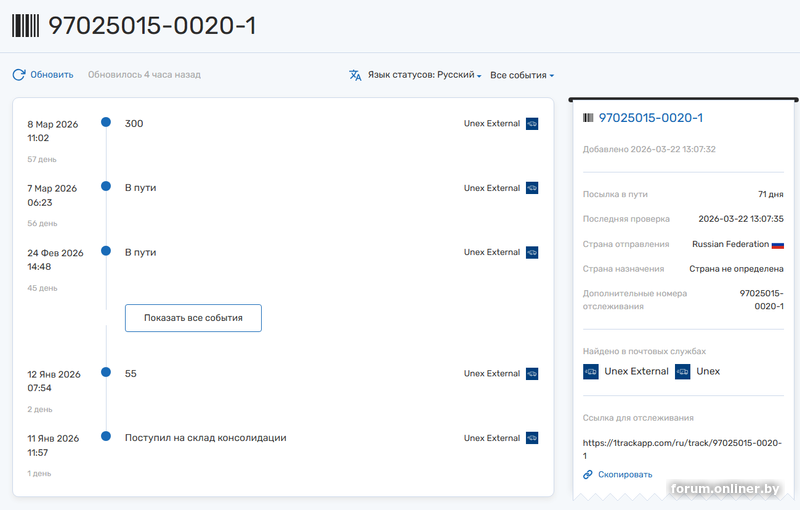Click the В пути status for 24 Фев
Viewport: 800px width, 510px height.
pos(140,252)
